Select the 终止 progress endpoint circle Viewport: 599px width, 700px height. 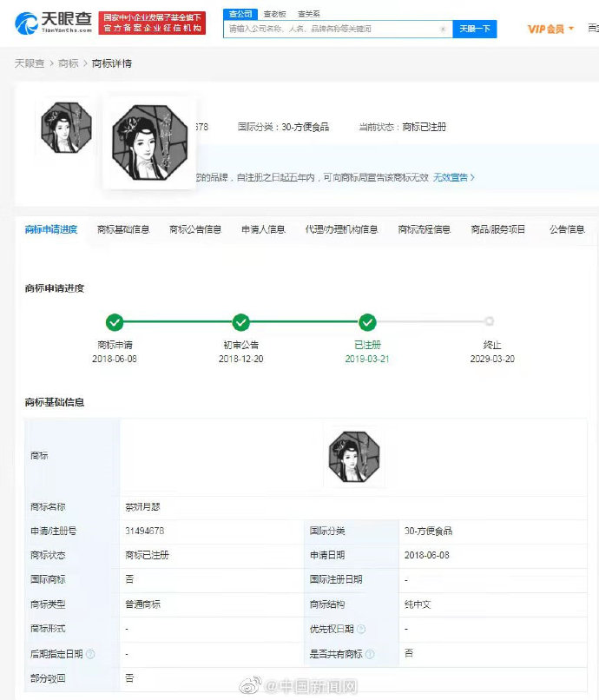click(x=489, y=321)
